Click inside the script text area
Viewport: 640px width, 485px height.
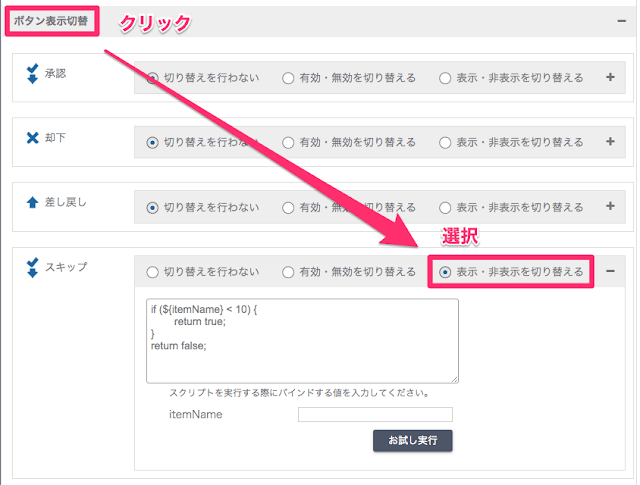pos(302,341)
